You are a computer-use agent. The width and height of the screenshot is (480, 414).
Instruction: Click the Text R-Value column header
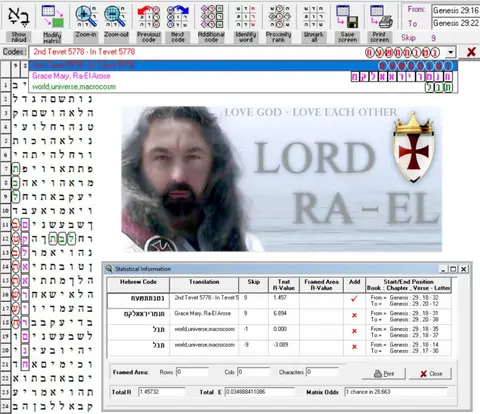pyautogui.click(x=284, y=285)
